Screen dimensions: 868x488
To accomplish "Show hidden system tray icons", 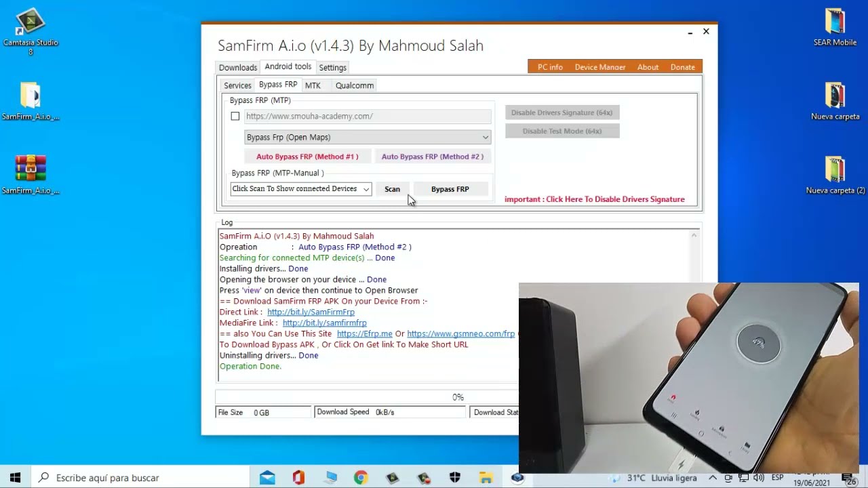I will click(713, 478).
